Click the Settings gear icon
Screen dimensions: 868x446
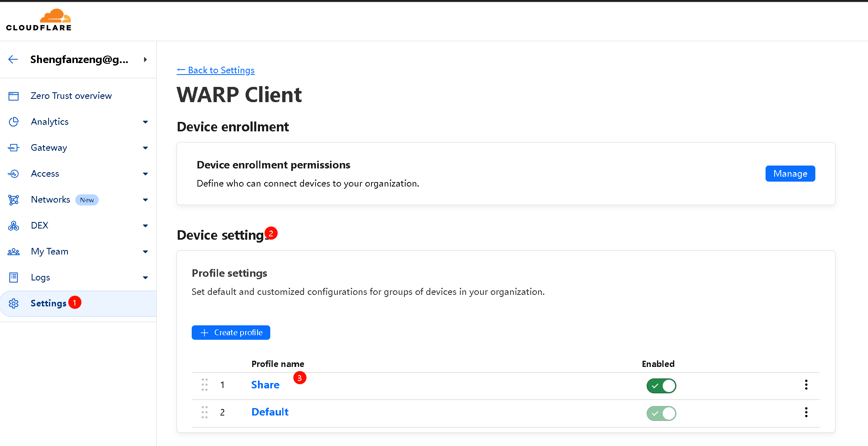14,304
